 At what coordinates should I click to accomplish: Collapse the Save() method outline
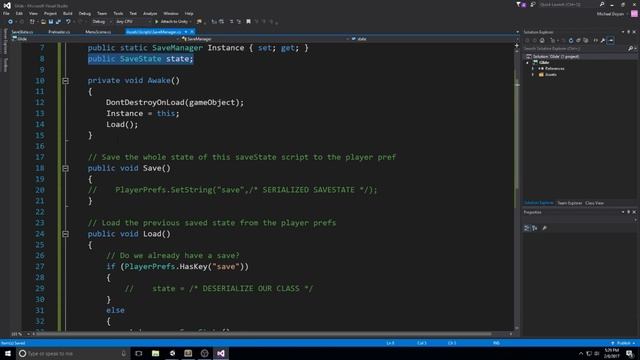(x=65, y=168)
